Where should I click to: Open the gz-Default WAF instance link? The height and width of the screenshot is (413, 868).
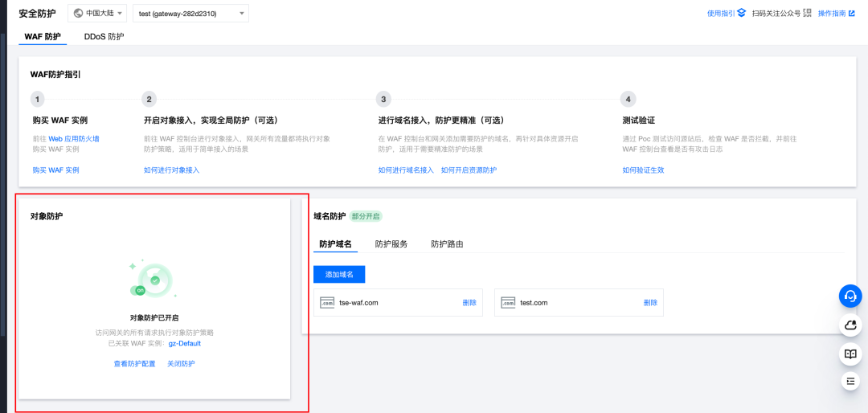[185, 343]
